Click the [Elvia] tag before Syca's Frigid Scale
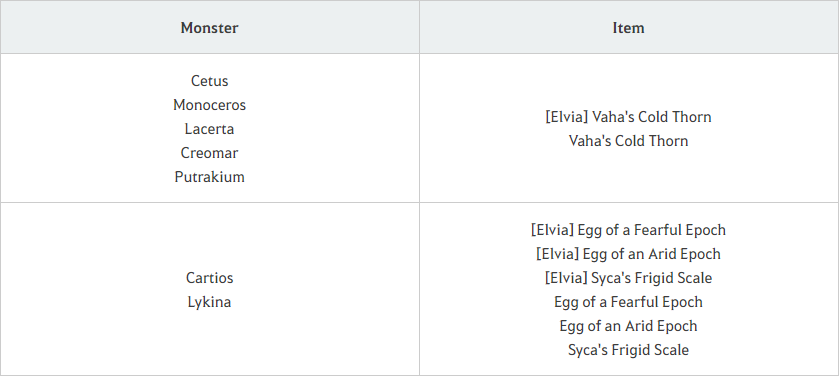The image size is (839, 376). click(x=566, y=278)
